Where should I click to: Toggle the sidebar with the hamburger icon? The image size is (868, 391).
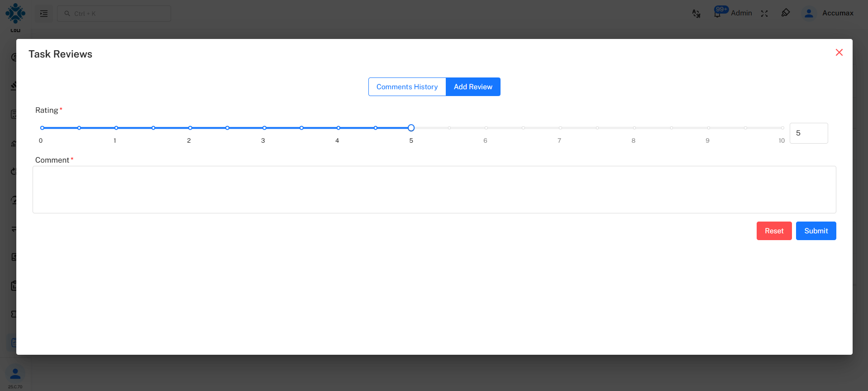click(x=43, y=13)
